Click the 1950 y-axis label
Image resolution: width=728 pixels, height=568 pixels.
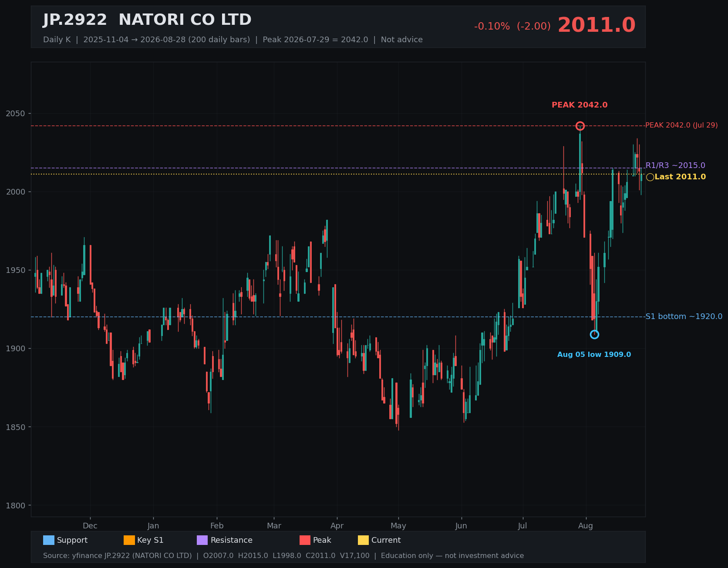point(16,270)
